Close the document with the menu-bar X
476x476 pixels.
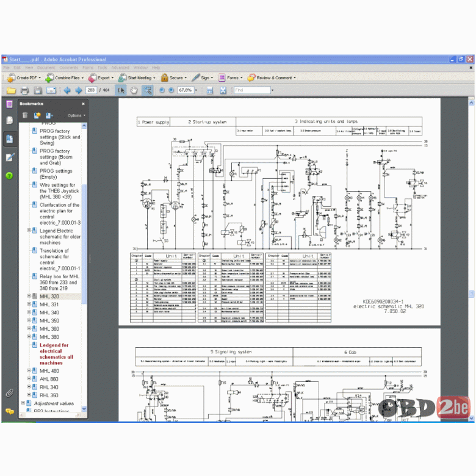471,68
